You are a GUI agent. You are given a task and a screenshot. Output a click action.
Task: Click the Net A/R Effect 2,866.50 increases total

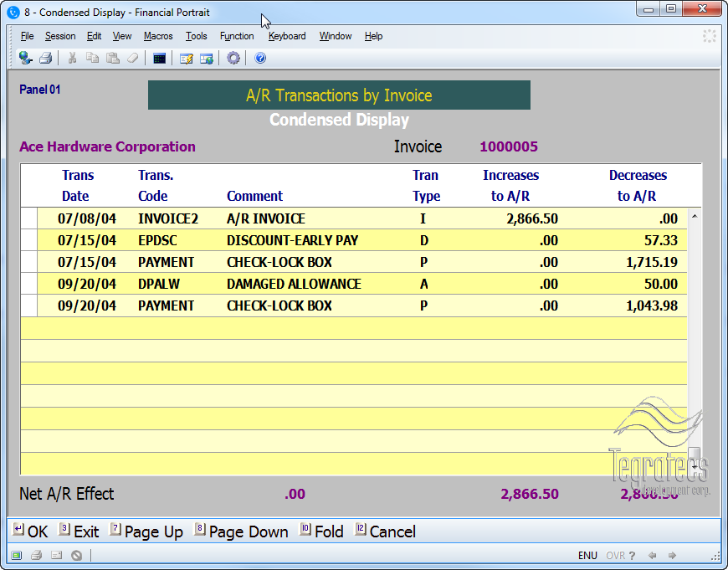coord(530,494)
